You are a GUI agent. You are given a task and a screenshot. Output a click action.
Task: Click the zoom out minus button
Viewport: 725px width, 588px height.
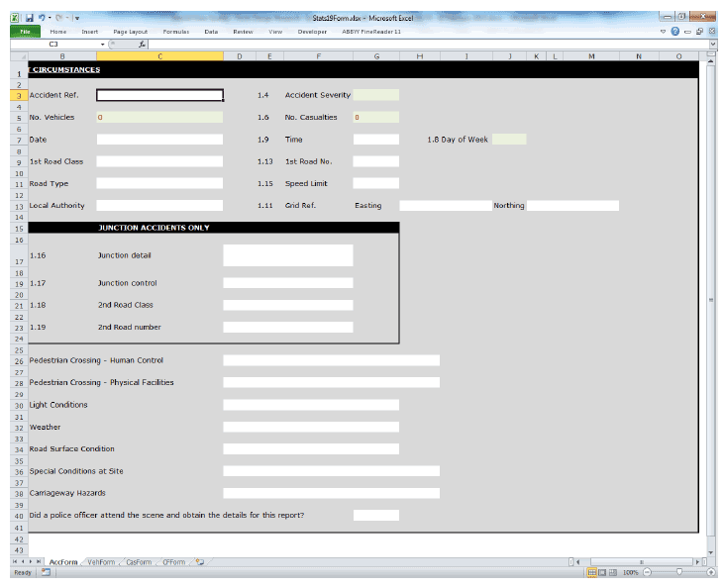[646, 573]
